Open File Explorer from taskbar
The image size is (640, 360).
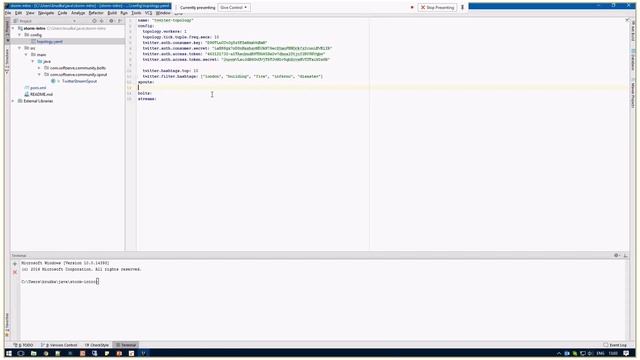click(33, 353)
